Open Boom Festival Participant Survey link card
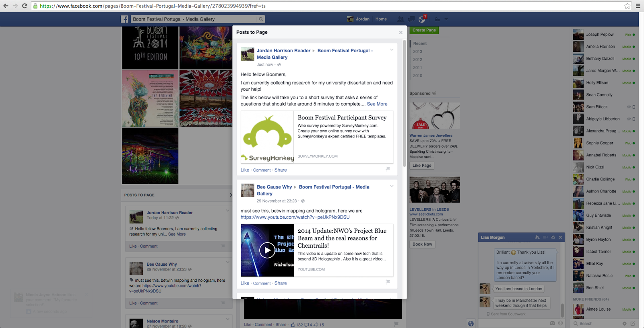Viewport: 644px width, 328px height. pos(317,137)
